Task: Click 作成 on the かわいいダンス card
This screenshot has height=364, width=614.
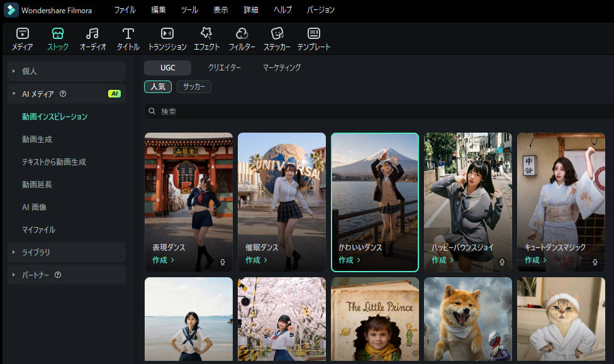Action: pyautogui.click(x=350, y=260)
